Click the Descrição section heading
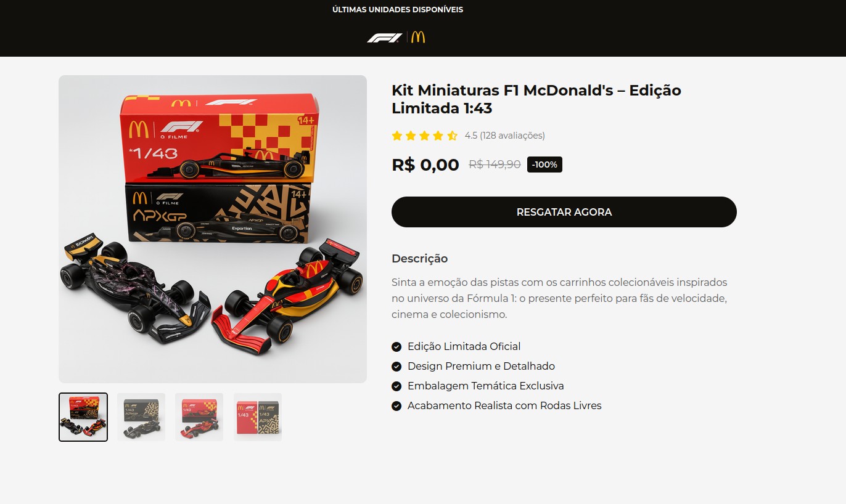The height and width of the screenshot is (504, 846). 419,259
